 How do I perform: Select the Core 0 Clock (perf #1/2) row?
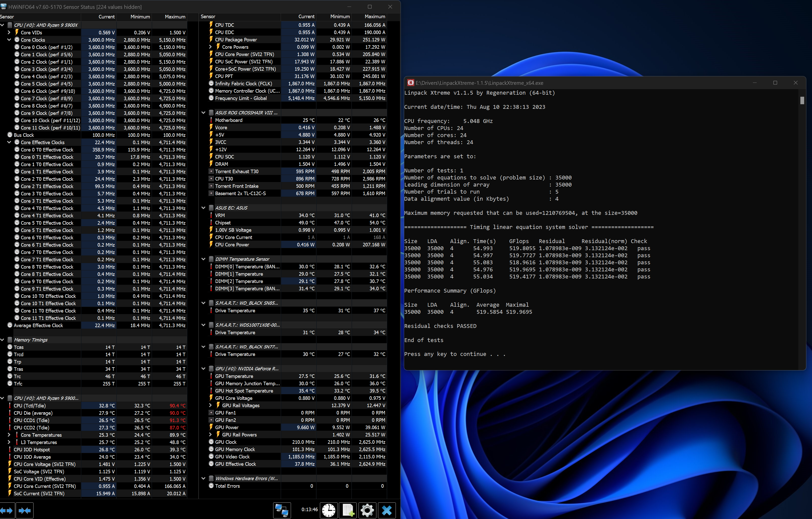click(x=93, y=47)
